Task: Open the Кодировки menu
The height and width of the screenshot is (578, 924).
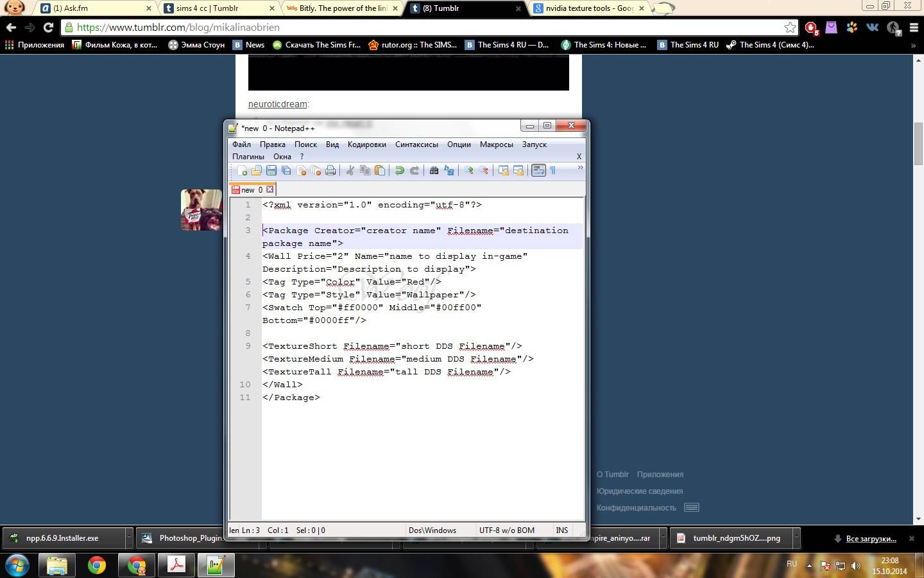Action: click(x=366, y=144)
